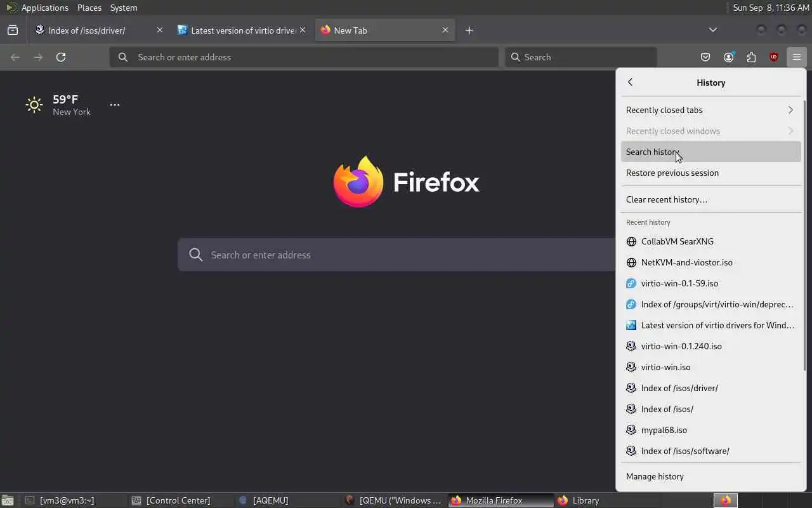
Task: Open virtio-win.iso history entry
Action: 710,367
